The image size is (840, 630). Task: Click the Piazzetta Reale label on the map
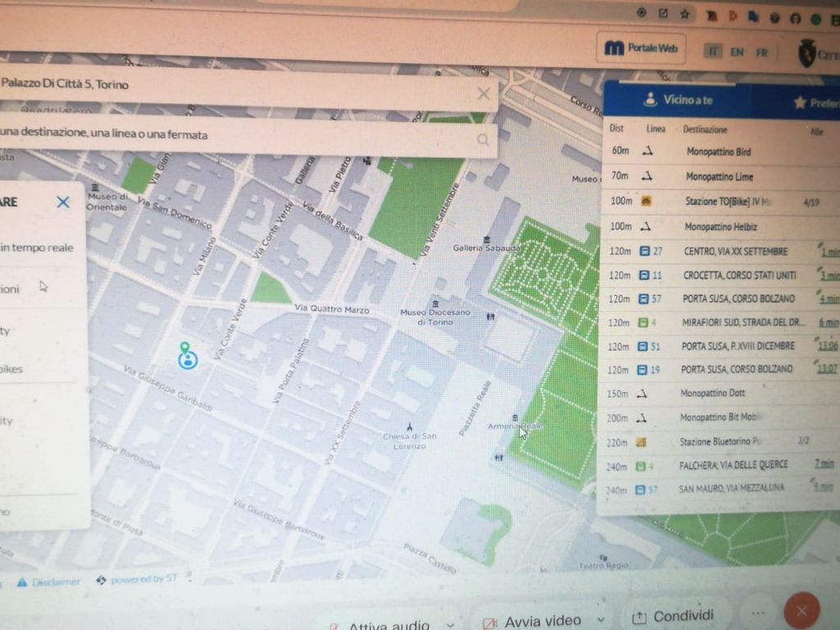click(x=475, y=409)
